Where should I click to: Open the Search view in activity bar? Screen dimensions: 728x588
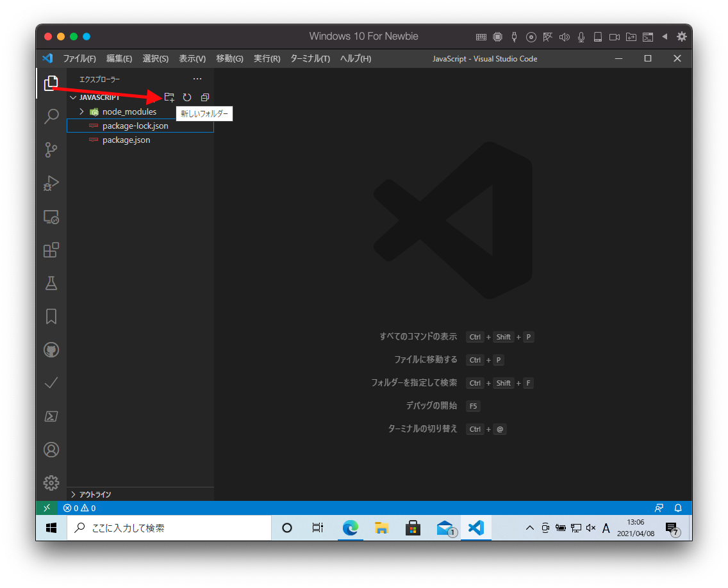coord(51,116)
